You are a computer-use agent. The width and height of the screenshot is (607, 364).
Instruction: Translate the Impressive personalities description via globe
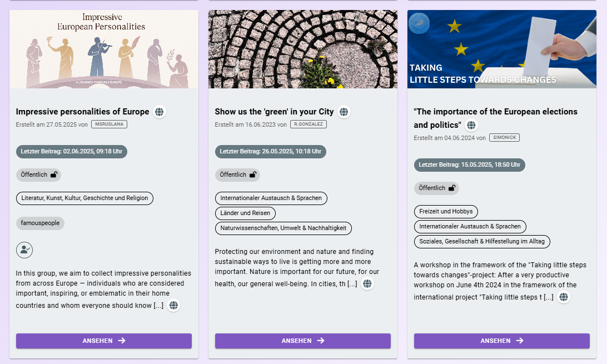(173, 305)
